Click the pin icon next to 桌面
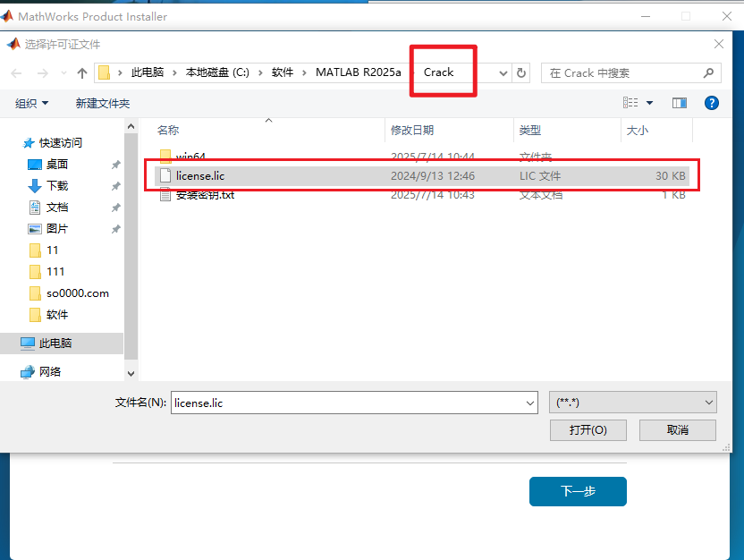The width and height of the screenshot is (744, 560). pyautogui.click(x=115, y=165)
